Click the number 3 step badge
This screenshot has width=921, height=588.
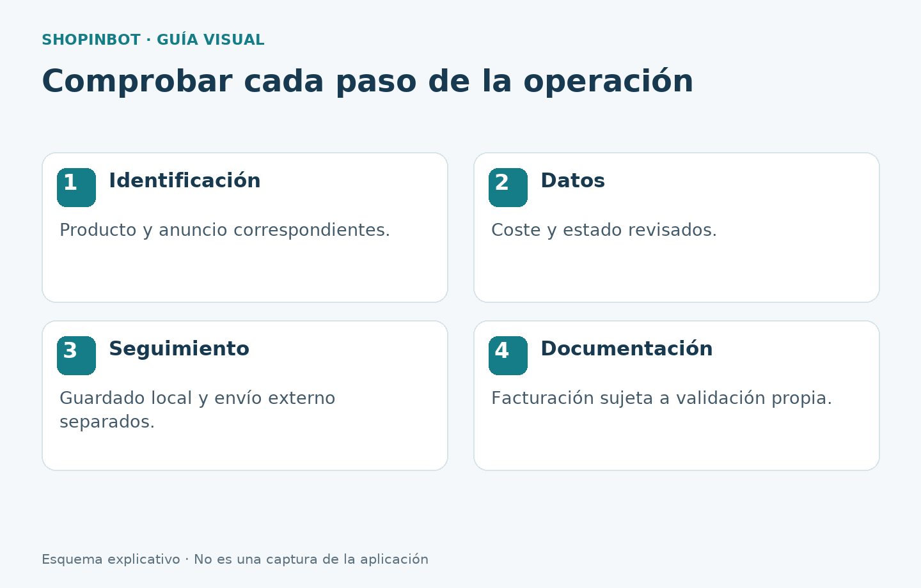pos(76,355)
